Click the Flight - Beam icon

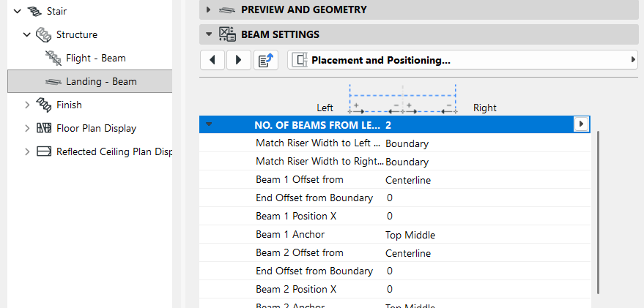click(53, 59)
